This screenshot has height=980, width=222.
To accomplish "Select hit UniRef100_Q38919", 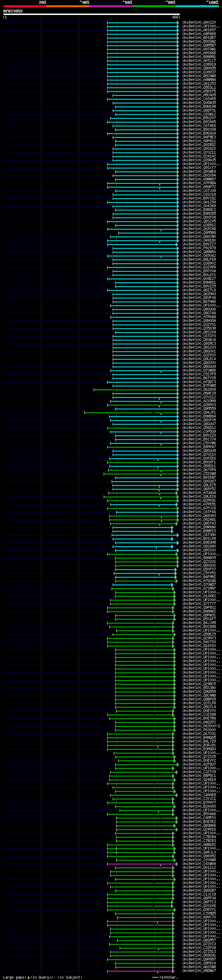I will point(199,64).
